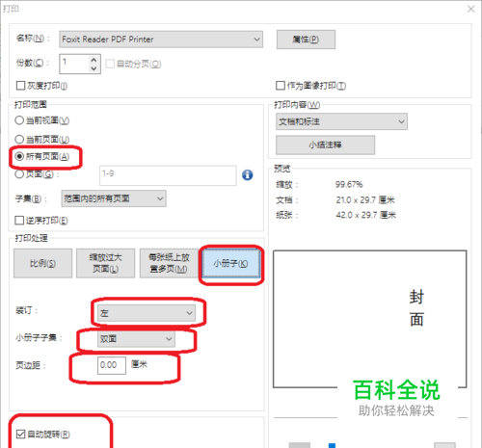Open 打印内容 文档和标注 dropdown
Screen dimensions: 482x448
point(341,121)
